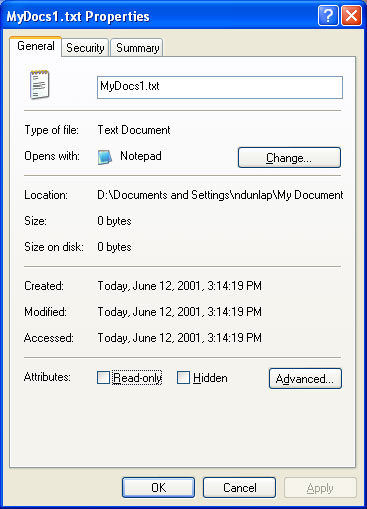
Task: Click the Size on disk value
Action: [114, 247]
